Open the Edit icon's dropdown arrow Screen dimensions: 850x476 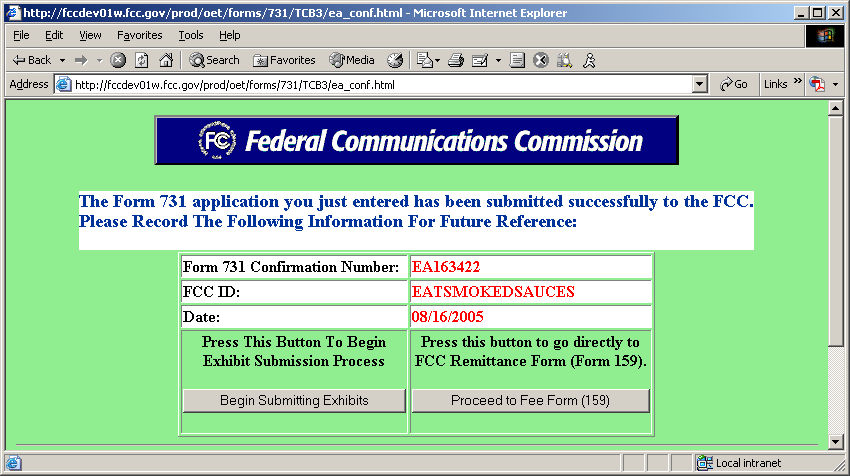point(498,60)
